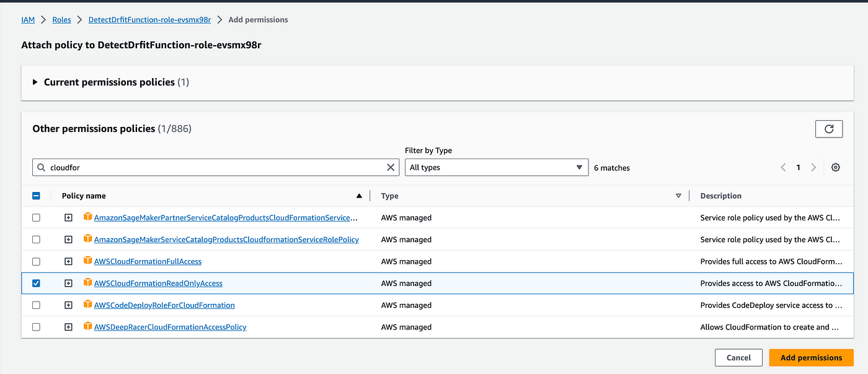
Task: Toggle the select-all policies header checkbox
Action: point(36,196)
